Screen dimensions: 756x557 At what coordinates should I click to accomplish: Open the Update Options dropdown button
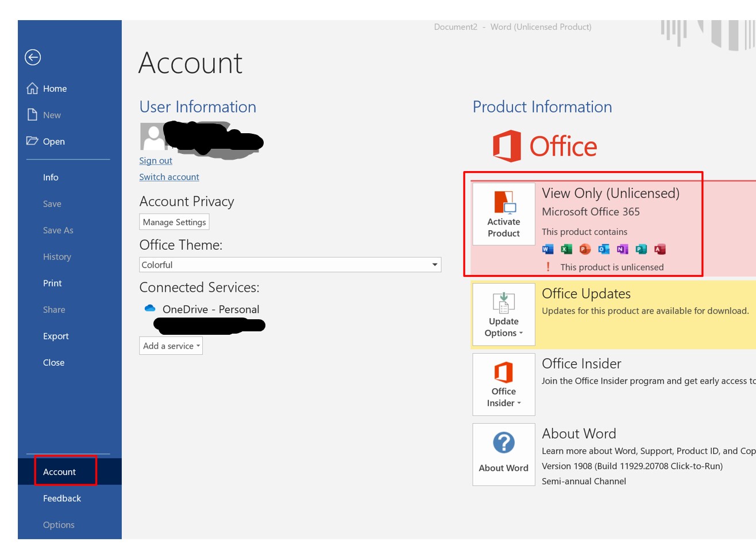tap(504, 315)
